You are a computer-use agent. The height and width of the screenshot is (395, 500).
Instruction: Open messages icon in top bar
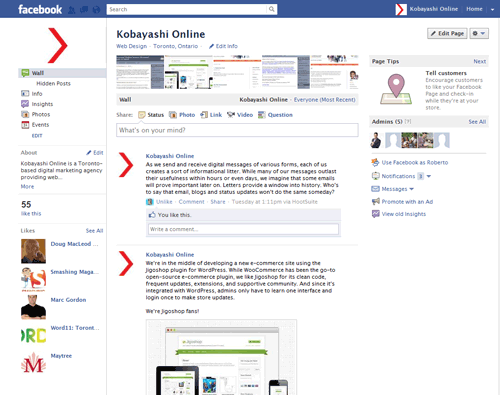84,10
